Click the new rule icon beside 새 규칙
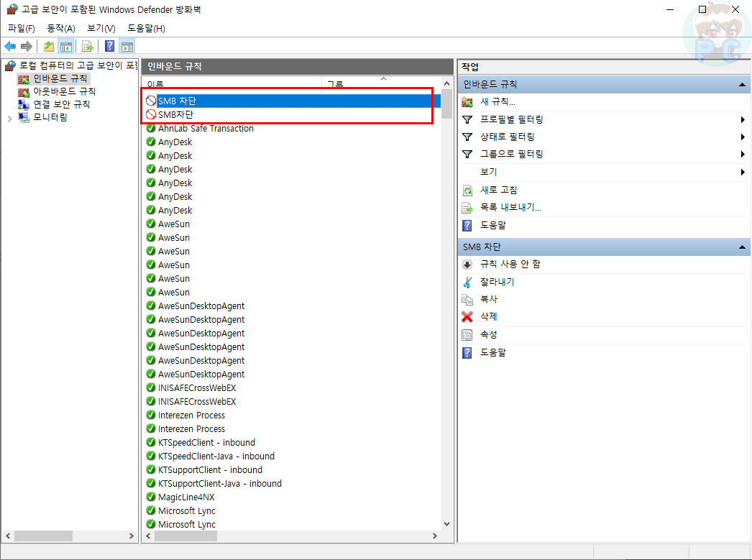 pos(467,101)
